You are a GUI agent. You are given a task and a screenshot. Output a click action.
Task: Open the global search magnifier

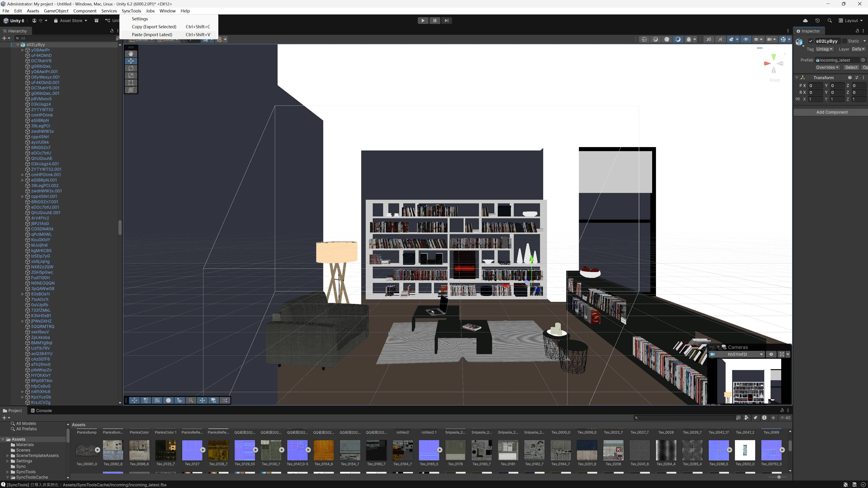tap(830, 21)
